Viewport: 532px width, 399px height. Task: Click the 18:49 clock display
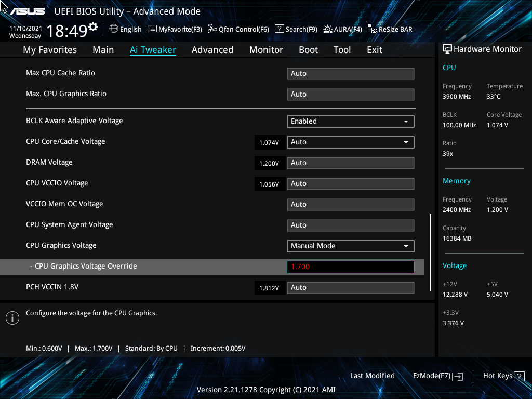[67, 31]
